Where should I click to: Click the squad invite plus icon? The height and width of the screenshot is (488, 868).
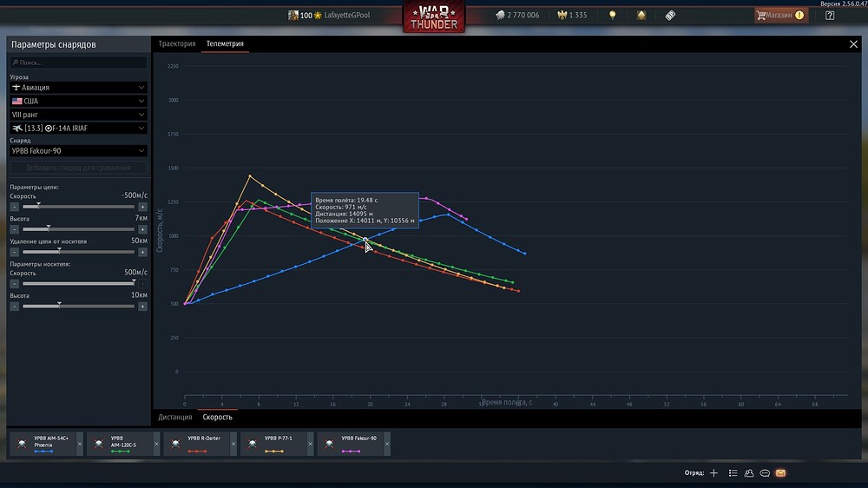(713, 473)
